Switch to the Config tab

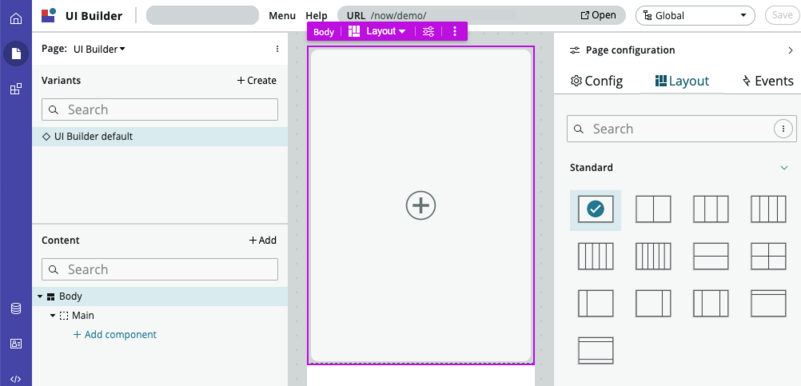[x=596, y=81]
